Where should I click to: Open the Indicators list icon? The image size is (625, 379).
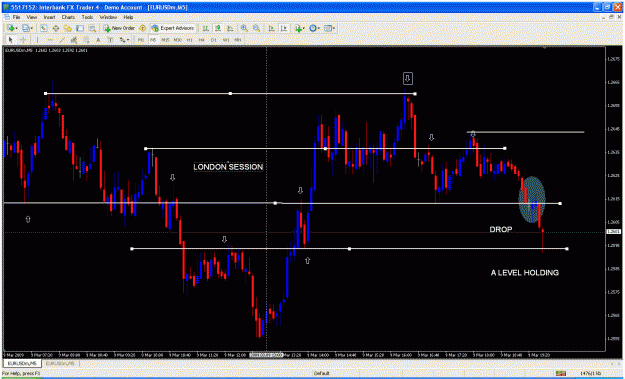pos(298,28)
